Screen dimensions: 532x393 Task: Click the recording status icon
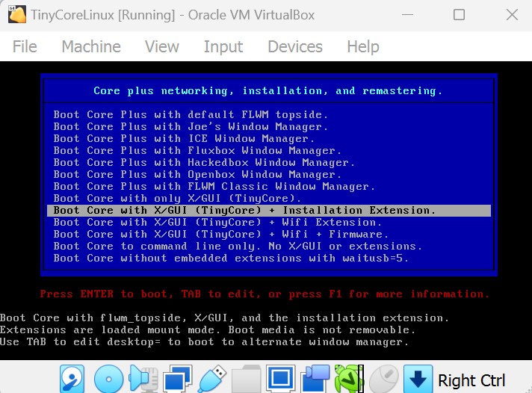(315, 379)
